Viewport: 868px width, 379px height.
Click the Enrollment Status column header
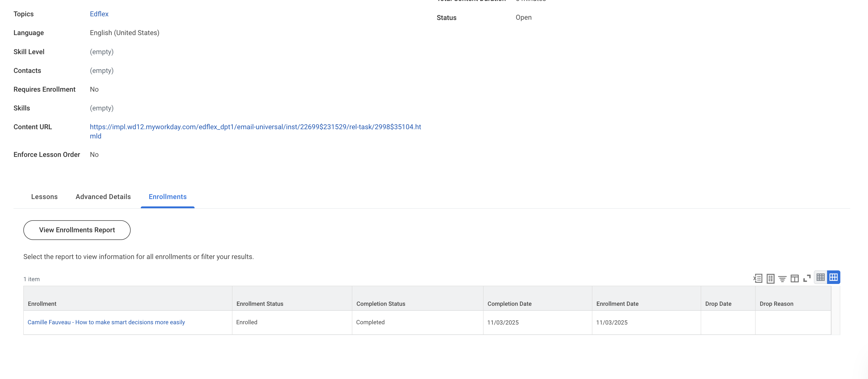tap(292, 298)
